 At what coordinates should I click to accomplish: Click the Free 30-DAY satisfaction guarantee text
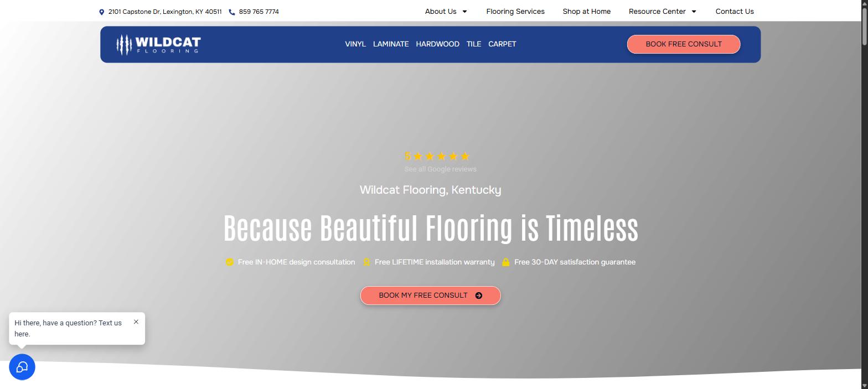(575, 262)
